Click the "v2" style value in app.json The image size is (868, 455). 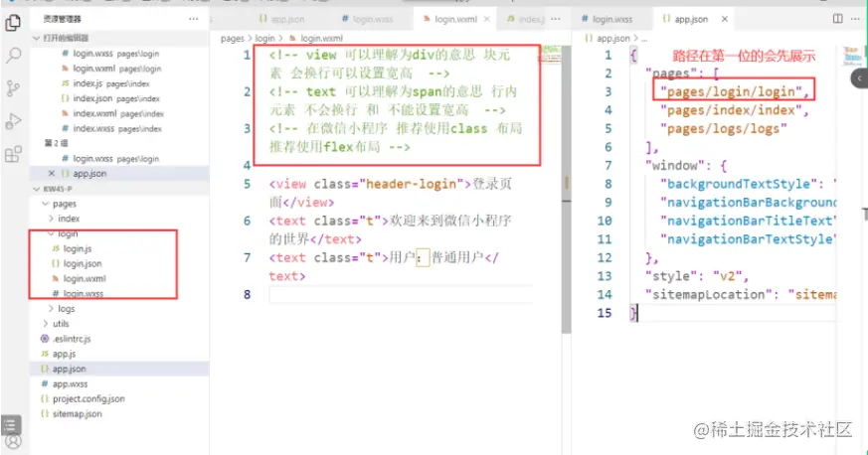[x=727, y=276]
